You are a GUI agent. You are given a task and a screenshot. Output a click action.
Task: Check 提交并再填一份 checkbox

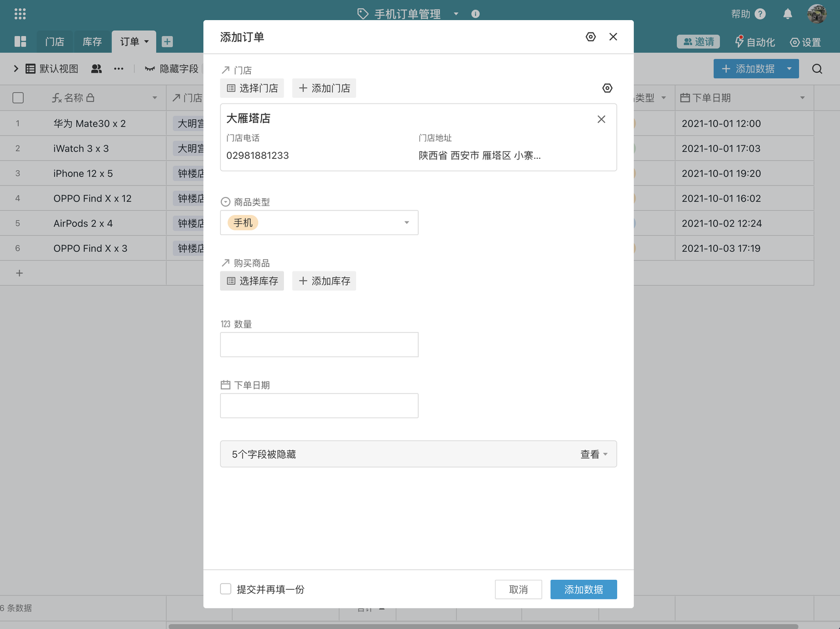(226, 589)
